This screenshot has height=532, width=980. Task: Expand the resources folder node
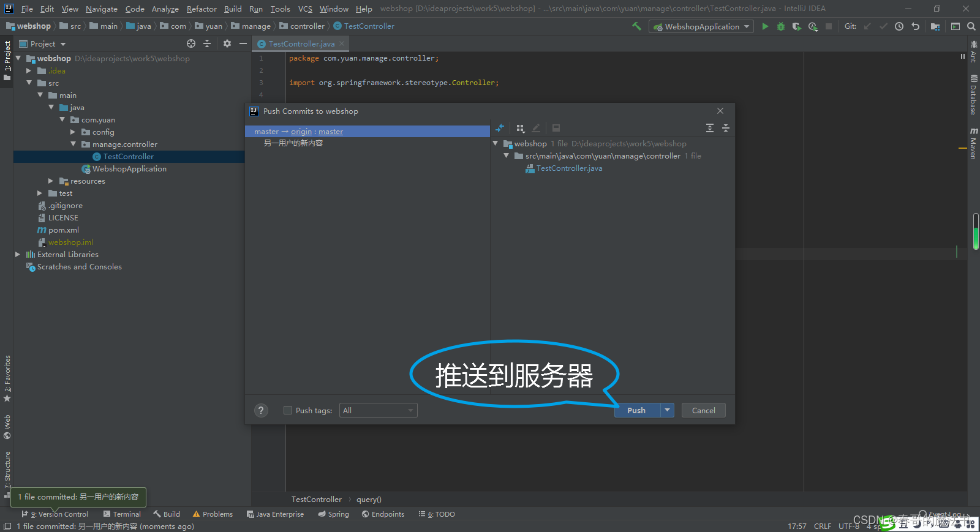[51, 181]
